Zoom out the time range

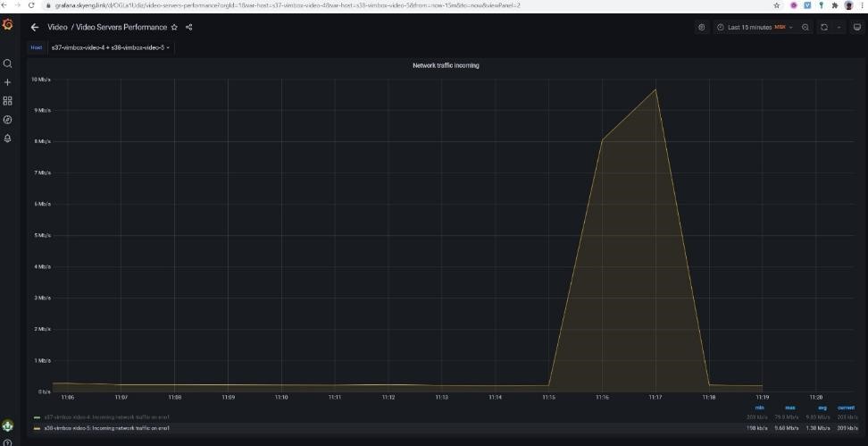coord(805,27)
